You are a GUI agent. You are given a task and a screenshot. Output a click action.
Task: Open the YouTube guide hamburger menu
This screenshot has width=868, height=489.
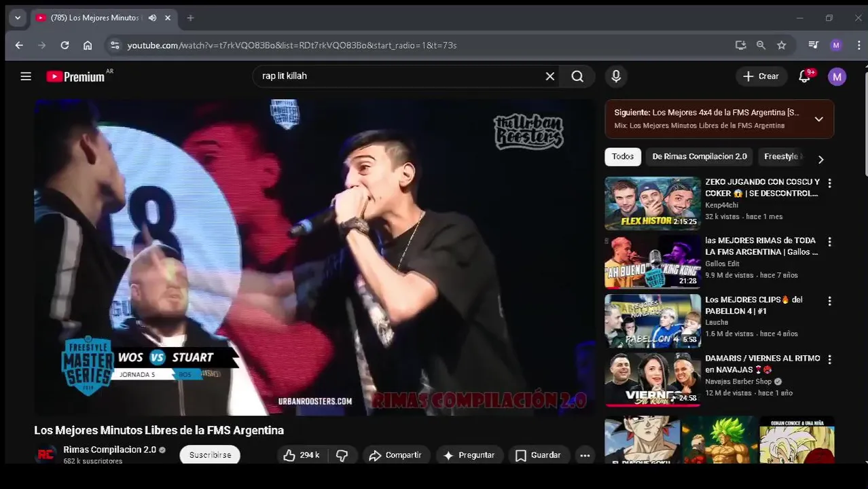[26, 77]
